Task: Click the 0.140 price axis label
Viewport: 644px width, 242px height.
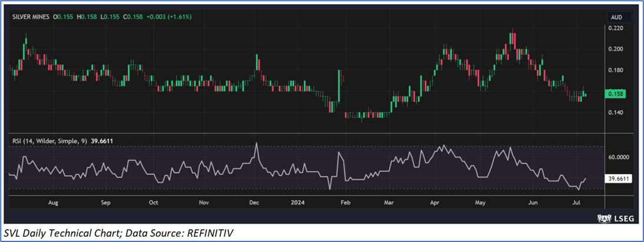Action: [x=615, y=112]
